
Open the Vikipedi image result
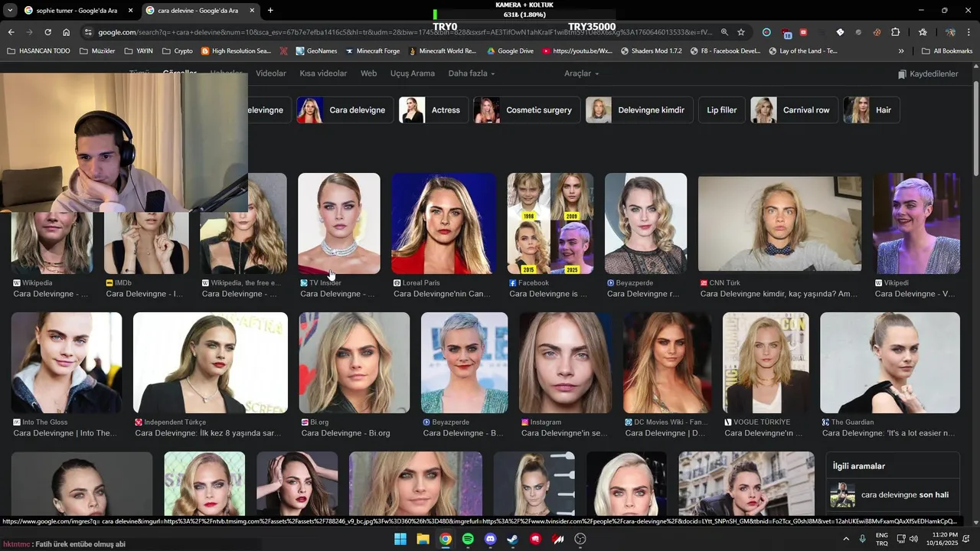916,223
